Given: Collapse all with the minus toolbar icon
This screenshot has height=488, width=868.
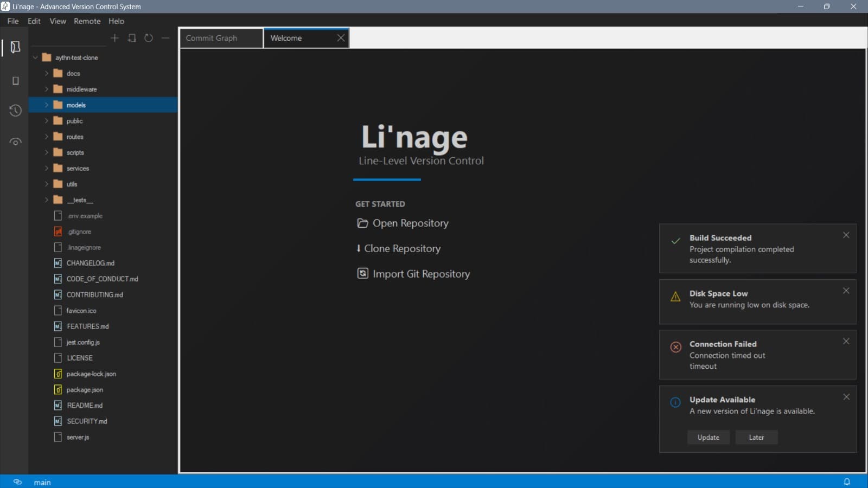Looking at the screenshot, I should [165, 38].
